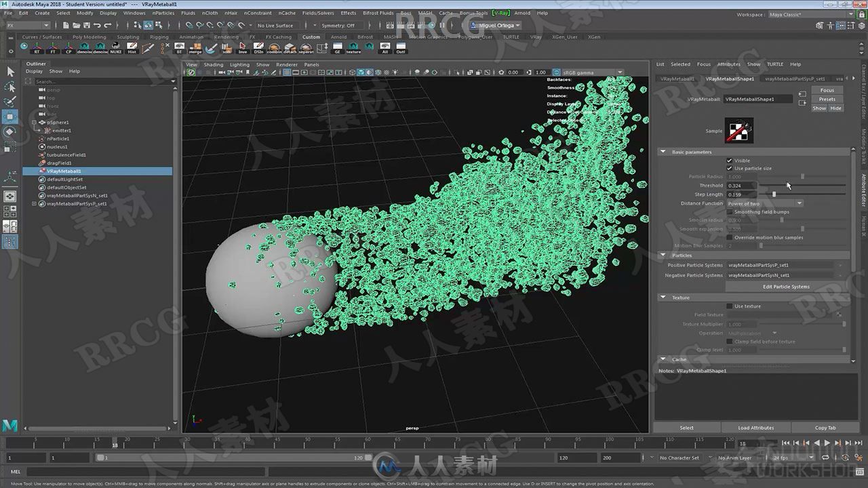This screenshot has height=488, width=868.
Task: Adjust the Threshold slider
Action: point(802,185)
